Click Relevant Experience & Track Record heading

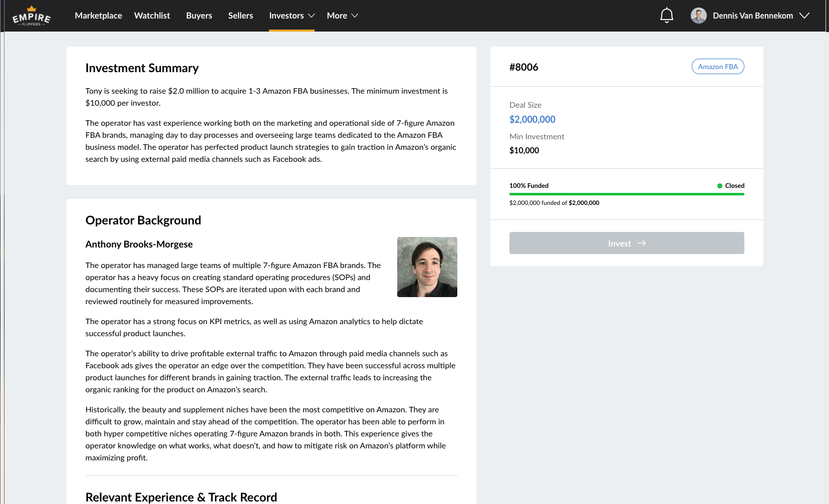point(181,497)
